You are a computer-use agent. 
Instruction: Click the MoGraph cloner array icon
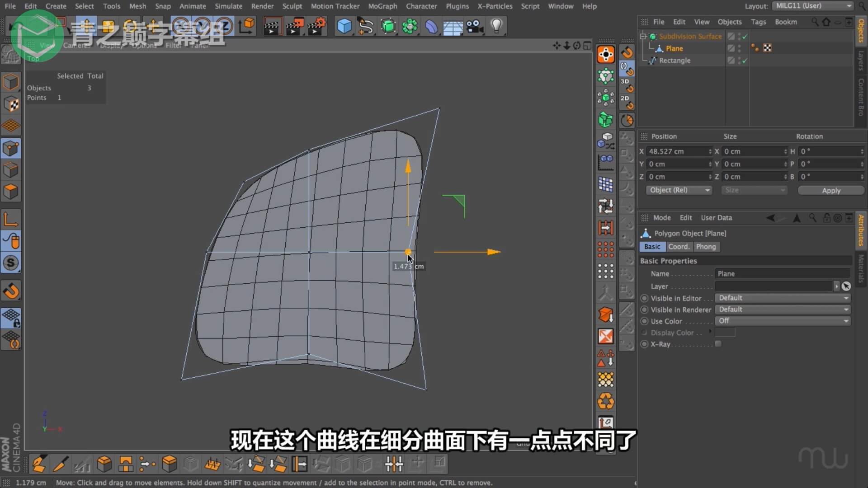pos(410,26)
